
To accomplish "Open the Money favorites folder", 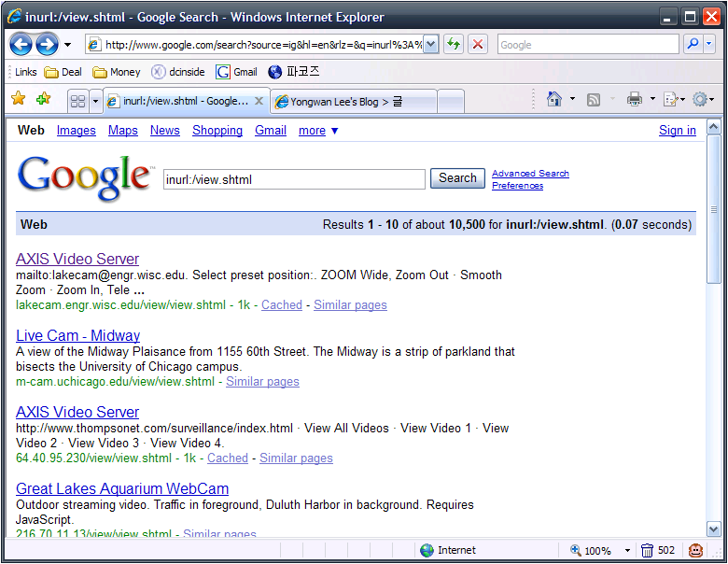I will click(116, 72).
